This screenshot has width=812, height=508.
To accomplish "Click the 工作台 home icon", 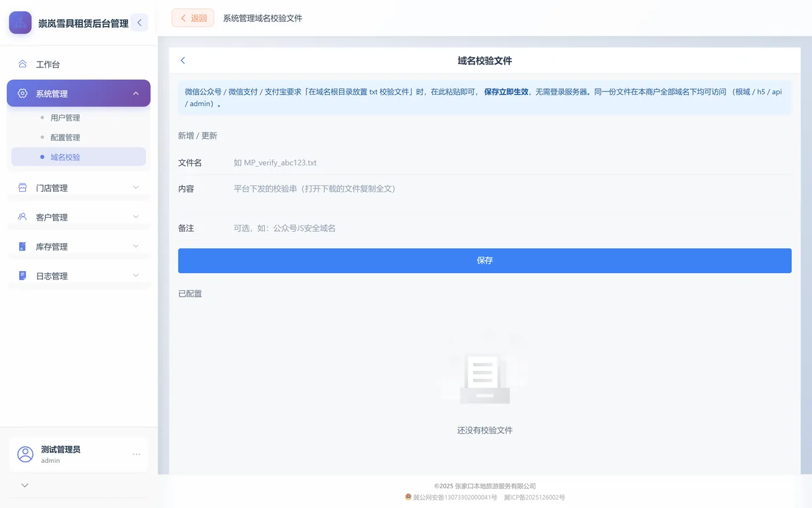I will click(x=23, y=64).
